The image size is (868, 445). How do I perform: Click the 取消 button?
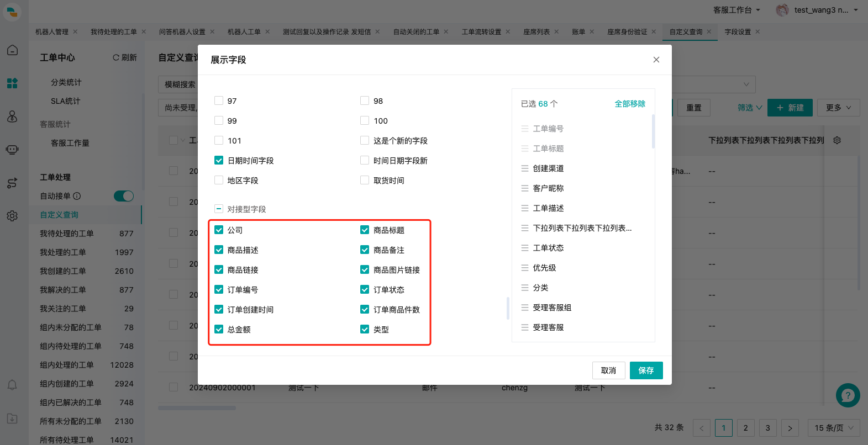(x=608, y=370)
